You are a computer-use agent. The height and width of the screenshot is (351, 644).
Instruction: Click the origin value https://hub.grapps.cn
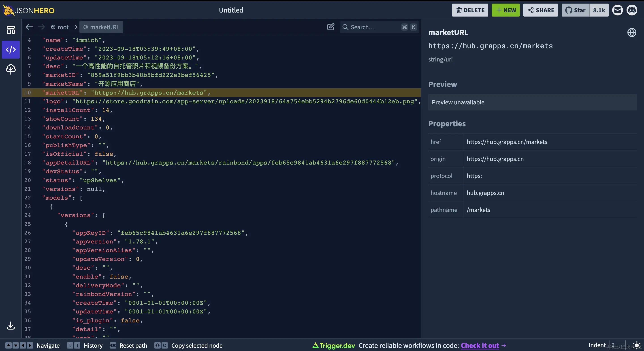click(495, 159)
